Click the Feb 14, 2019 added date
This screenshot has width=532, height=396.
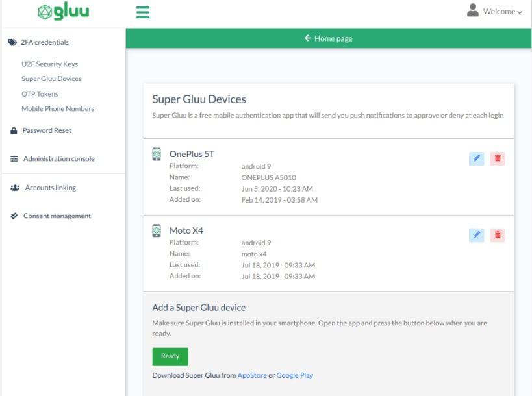click(279, 200)
